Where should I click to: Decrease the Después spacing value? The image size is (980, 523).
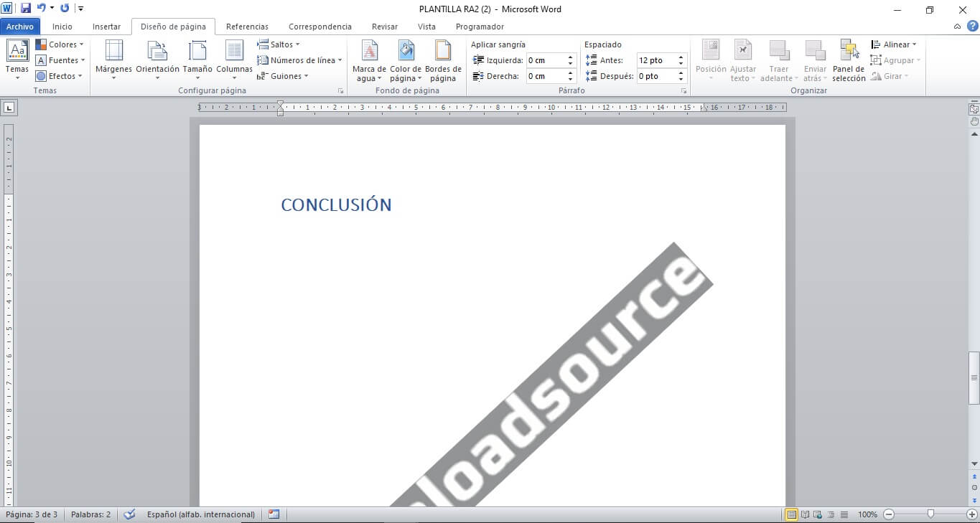[x=681, y=80]
